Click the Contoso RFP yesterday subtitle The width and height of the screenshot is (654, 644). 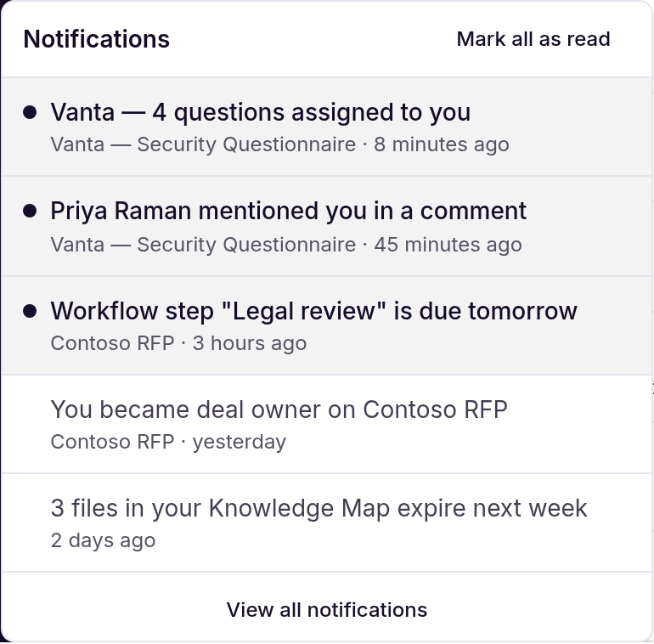[168, 442]
